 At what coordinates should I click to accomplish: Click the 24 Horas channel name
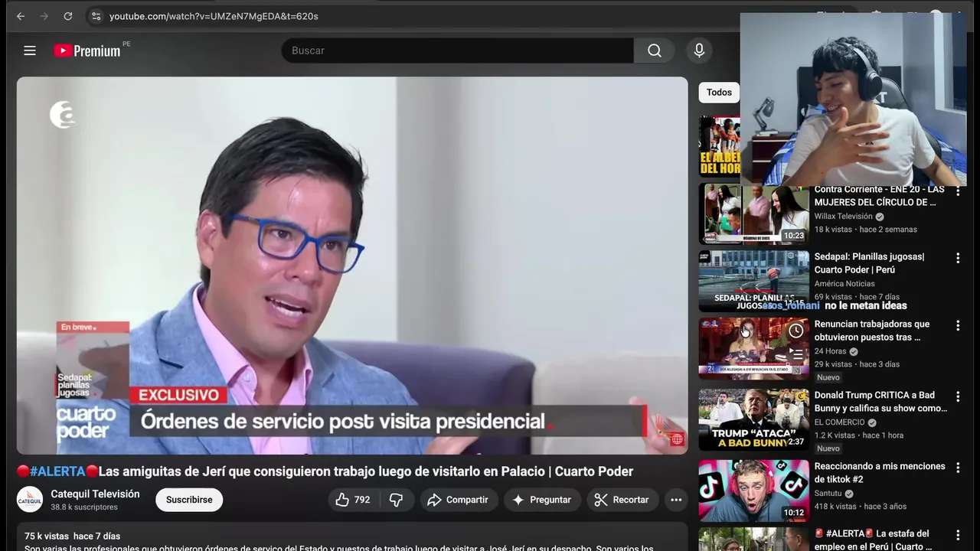pyautogui.click(x=830, y=351)
